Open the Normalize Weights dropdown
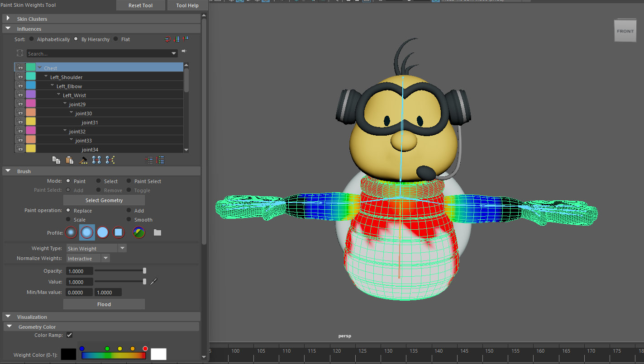This screenshot has width=644, height=364. [x=105, y=258]
